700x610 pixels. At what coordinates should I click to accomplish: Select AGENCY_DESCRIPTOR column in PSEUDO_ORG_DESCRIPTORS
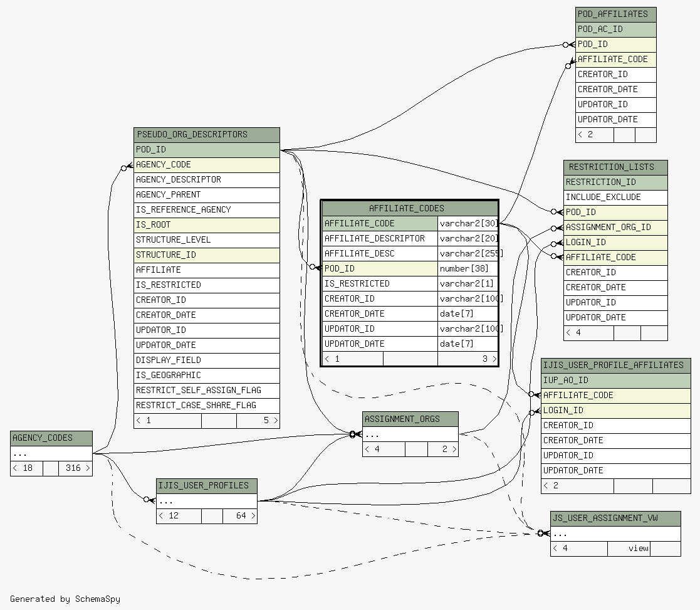[x=207, y=180]
